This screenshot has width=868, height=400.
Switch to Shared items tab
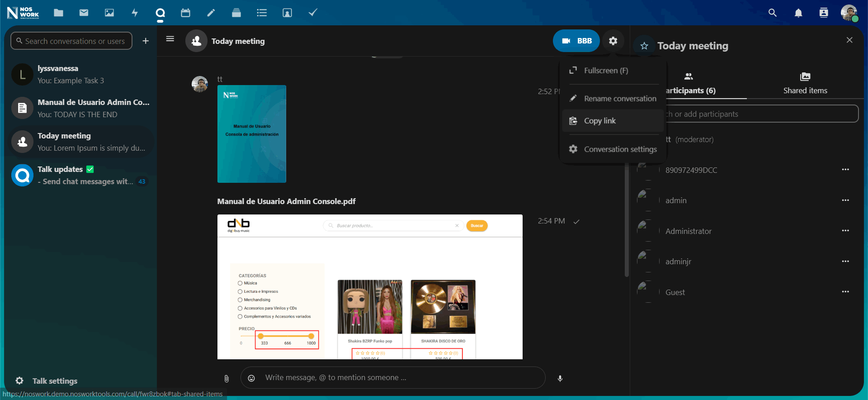click(805, 83)
